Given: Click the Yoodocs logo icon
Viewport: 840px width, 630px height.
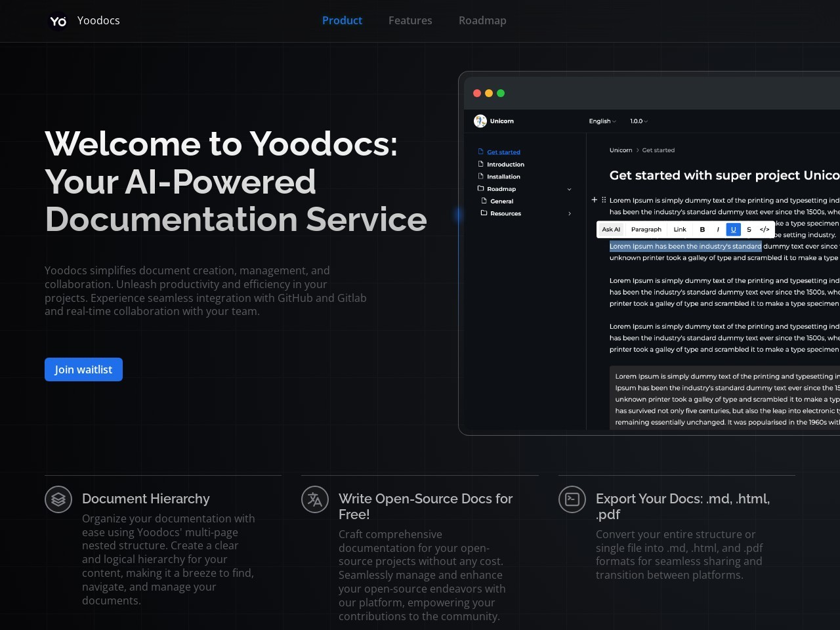Looking at the screenshot, I should pos(58,21).
